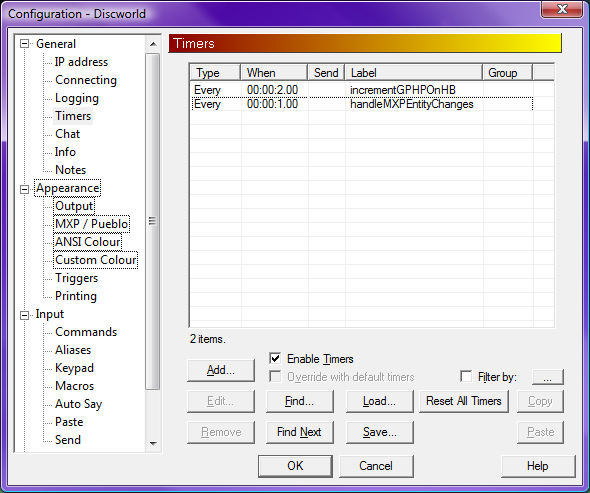
Task: Sort timers by the When column header
Action: pyautogui.click(x=274, y=73)
